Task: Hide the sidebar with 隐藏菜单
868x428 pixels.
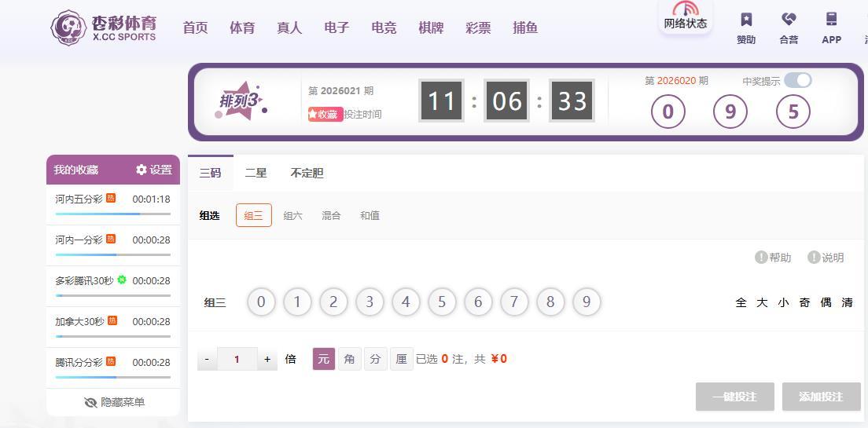Action: (113, 403)
